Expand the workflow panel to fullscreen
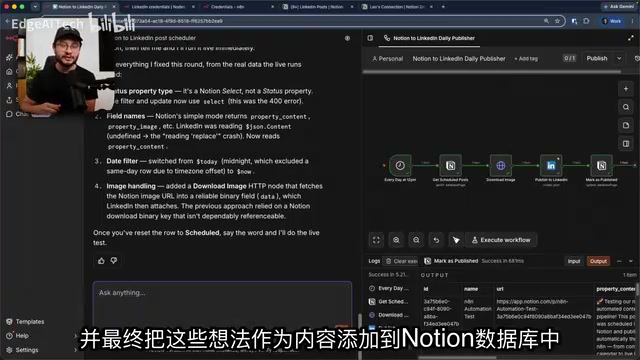Viewport: 640px width, 360px height. pyautogui.click(x=631, y=38)
